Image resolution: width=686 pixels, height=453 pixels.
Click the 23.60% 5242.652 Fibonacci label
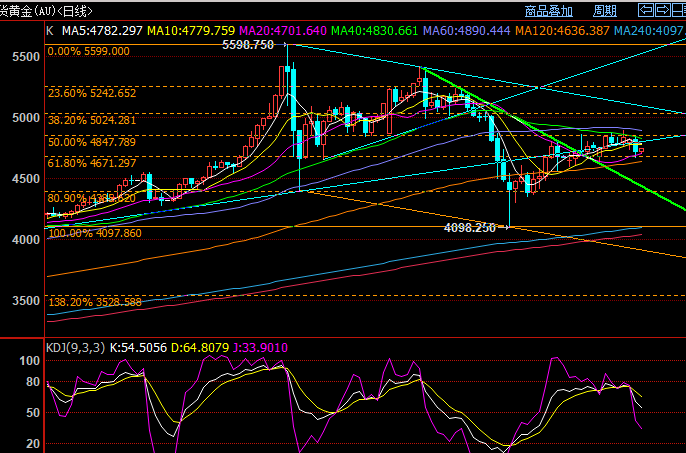(92, 93)
